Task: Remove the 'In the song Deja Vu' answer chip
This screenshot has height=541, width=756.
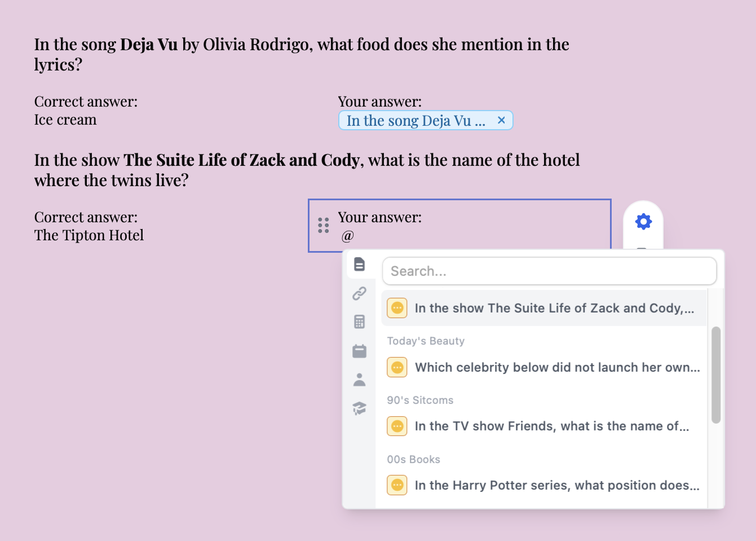Action: (501, 120)
